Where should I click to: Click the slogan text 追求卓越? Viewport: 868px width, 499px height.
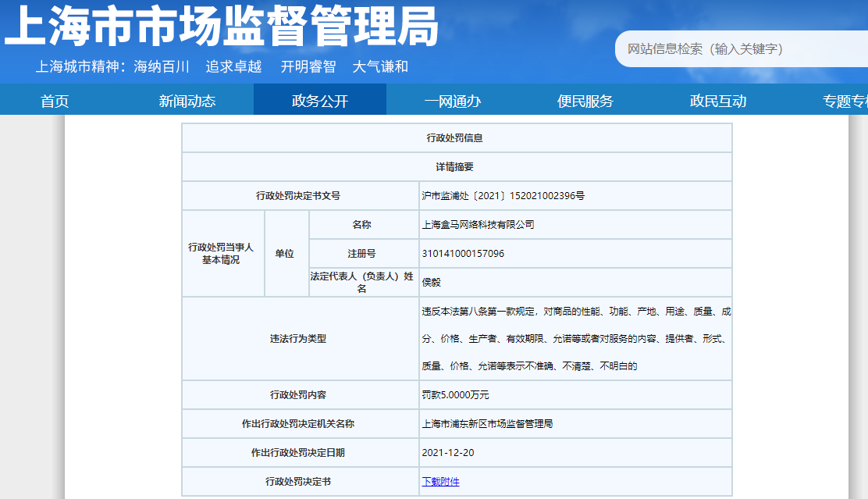[x=233, y=66]
